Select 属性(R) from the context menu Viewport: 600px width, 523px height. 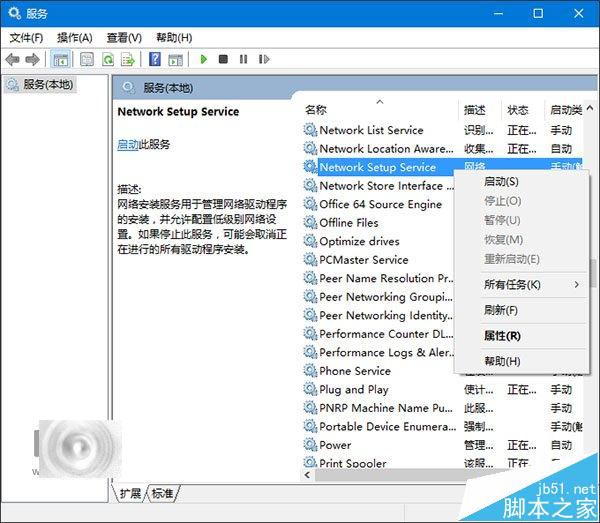click(x=502, y=336)
